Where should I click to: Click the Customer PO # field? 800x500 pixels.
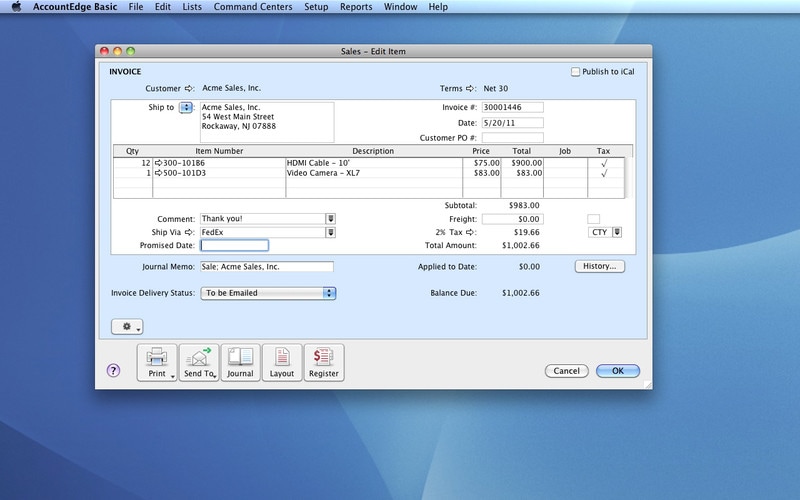[513, 138]
